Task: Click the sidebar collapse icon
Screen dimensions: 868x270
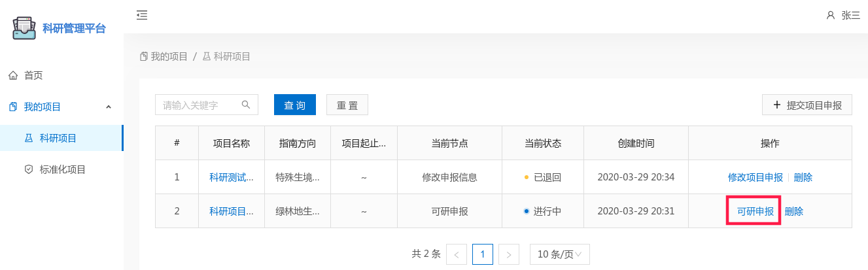Action: point(142,15)
